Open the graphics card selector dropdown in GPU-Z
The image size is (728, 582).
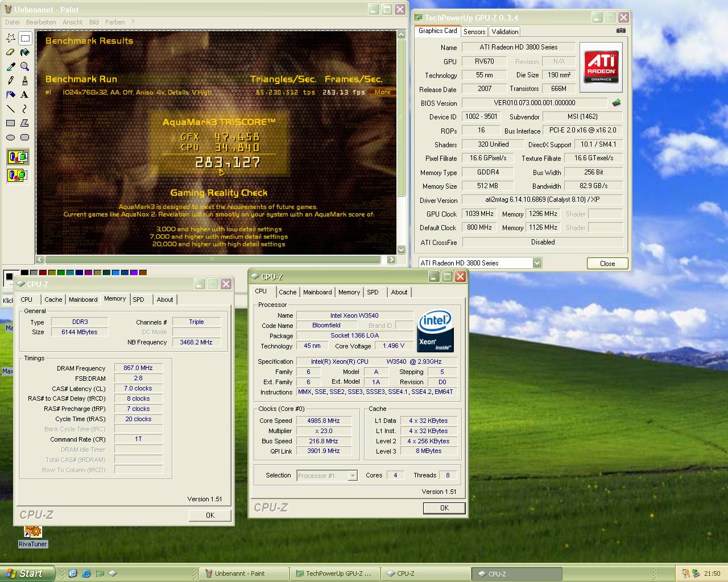tap(537, 263)
